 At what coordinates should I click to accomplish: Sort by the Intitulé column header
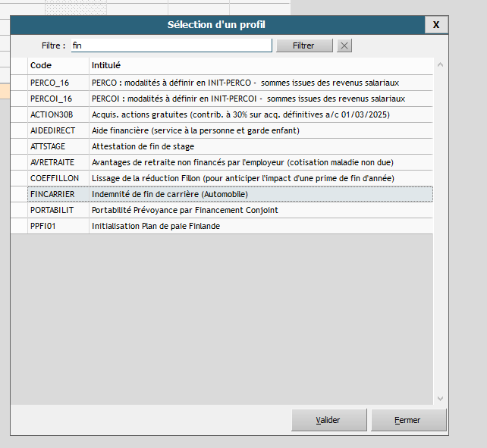pyautogui.click(x=261, y=66)
